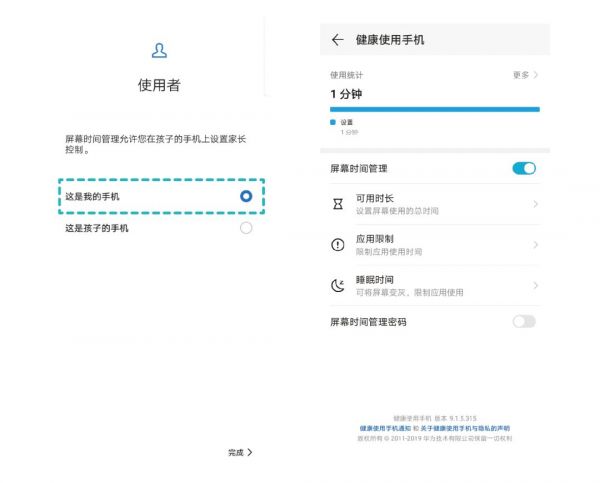This screenshot has height=483, width=600.
Task: Enable the 屏幕时间管理密码 toggle
Action: point(524,321)
